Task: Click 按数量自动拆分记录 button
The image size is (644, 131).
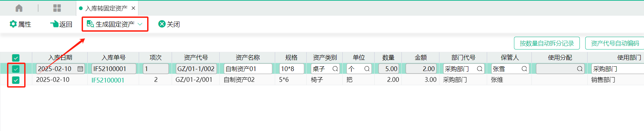Action: (547, 43)
